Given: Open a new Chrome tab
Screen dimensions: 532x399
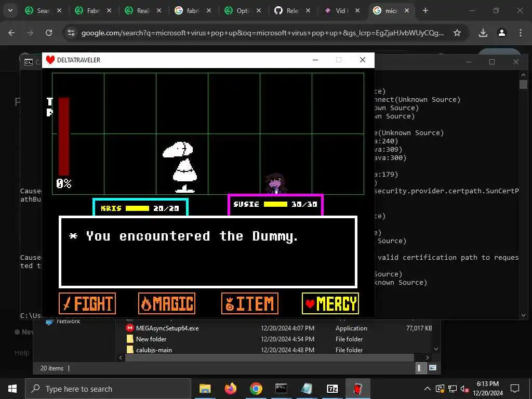Looking at the screenshot, I should point(425,10).
